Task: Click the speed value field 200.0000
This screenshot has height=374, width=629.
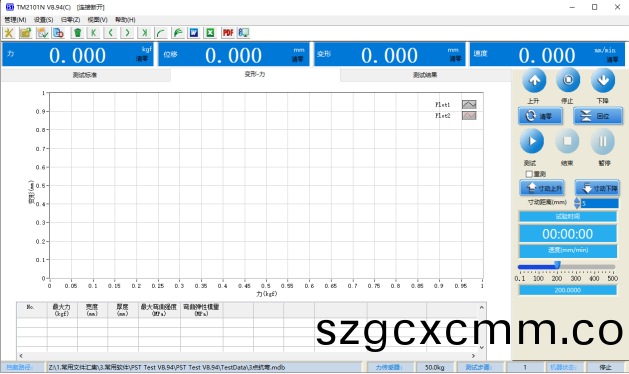Action: tap(568, 290)
